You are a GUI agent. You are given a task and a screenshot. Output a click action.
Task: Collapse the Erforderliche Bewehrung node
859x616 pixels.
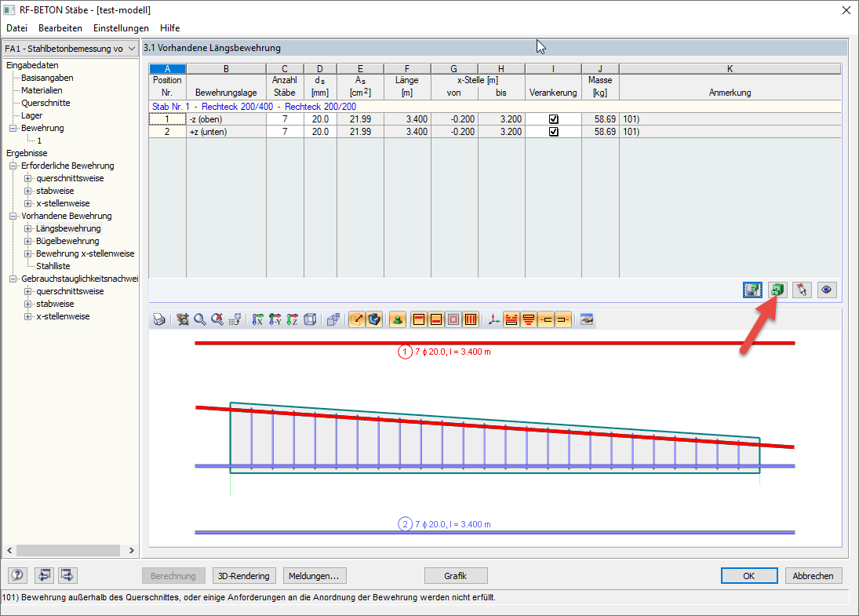13,166
